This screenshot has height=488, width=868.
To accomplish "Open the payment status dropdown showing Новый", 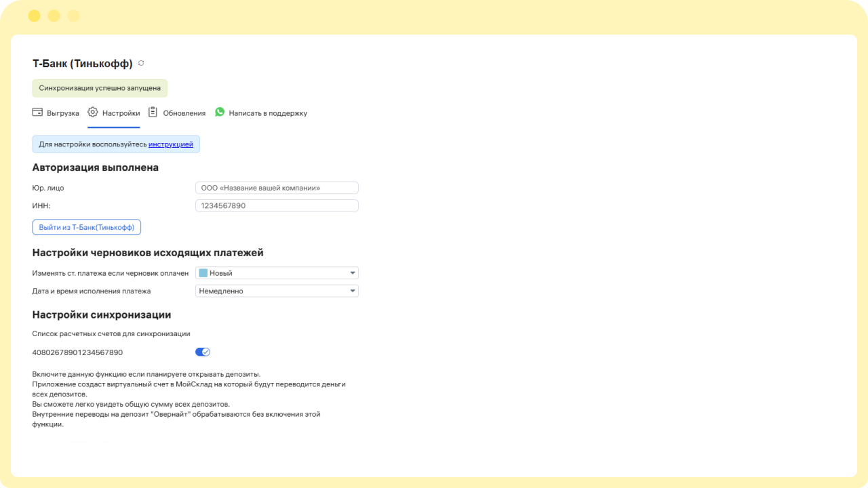I will point(277,273).
